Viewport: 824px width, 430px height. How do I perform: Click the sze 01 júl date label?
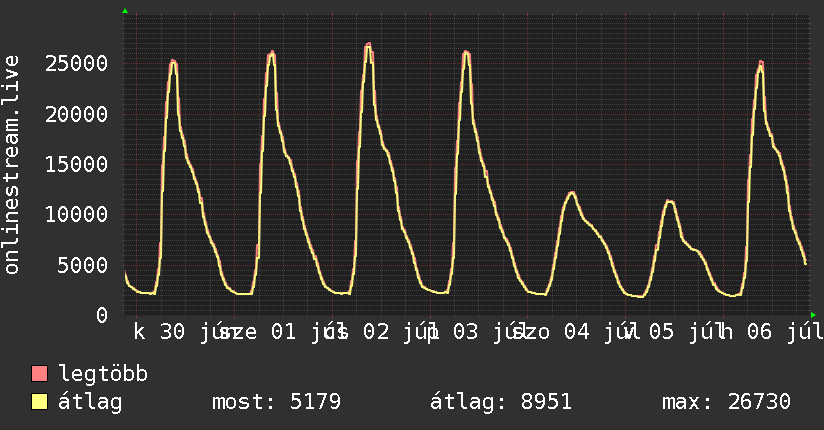284,332
